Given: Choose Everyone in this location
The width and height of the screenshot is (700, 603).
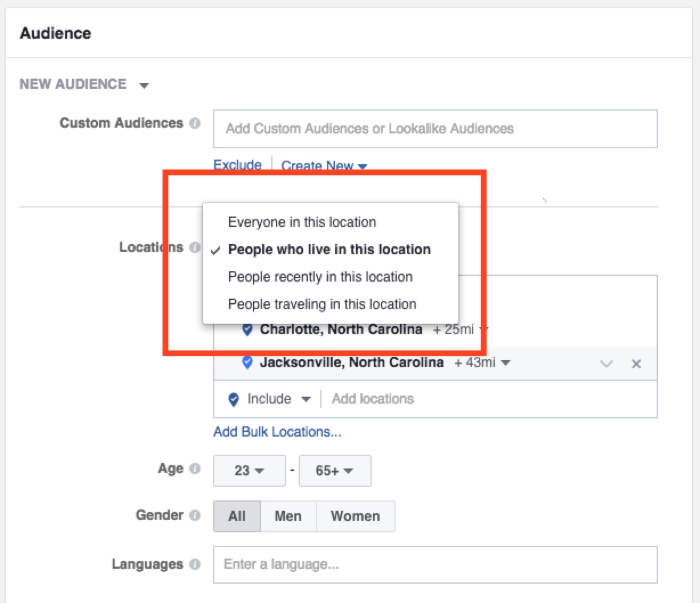Looking at the screenshot, I should 302,222.
